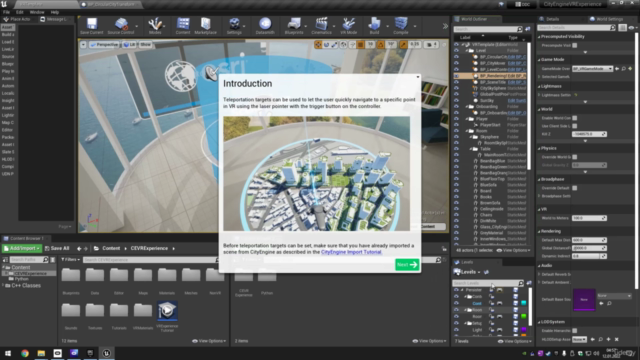The height and width of the screenshot is (360, 640).
Task: Open the Perspective viewport dropdown
Action: [104, 44]
